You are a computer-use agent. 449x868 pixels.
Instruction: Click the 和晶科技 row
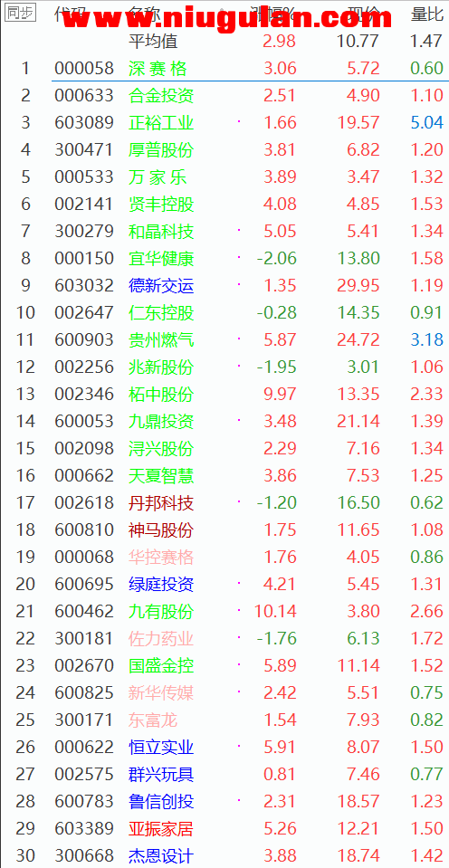click(224, 231)
